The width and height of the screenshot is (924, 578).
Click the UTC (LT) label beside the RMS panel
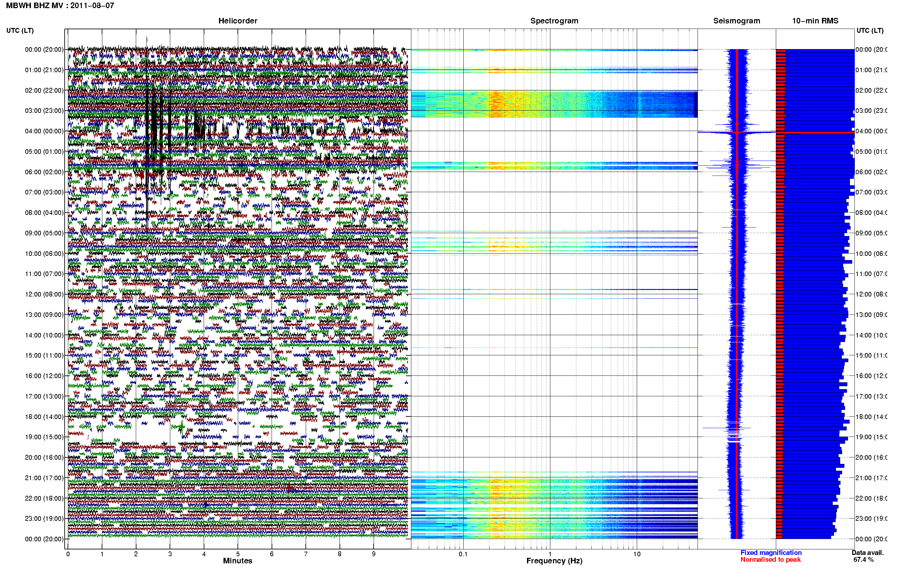(x=870, y=30)
